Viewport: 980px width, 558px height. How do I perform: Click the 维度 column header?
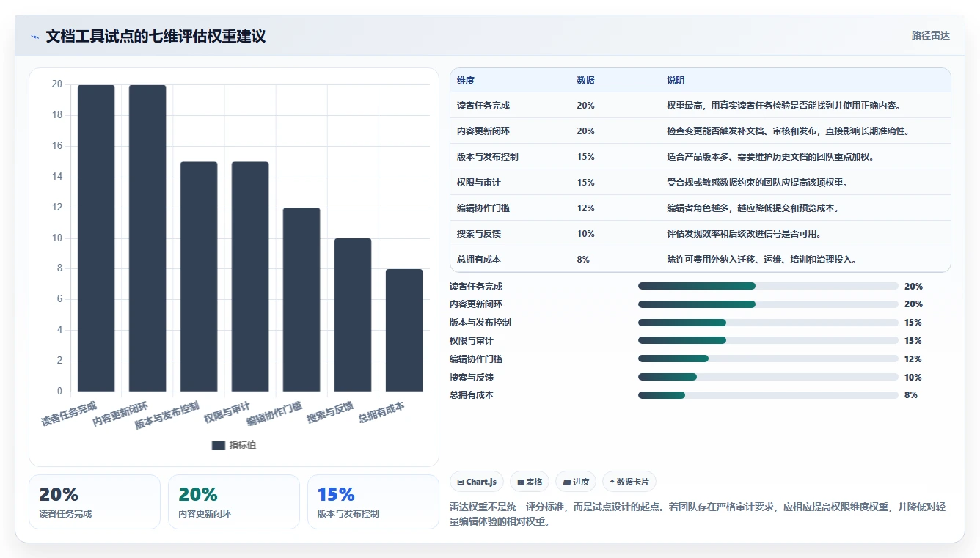click(466, 80)
